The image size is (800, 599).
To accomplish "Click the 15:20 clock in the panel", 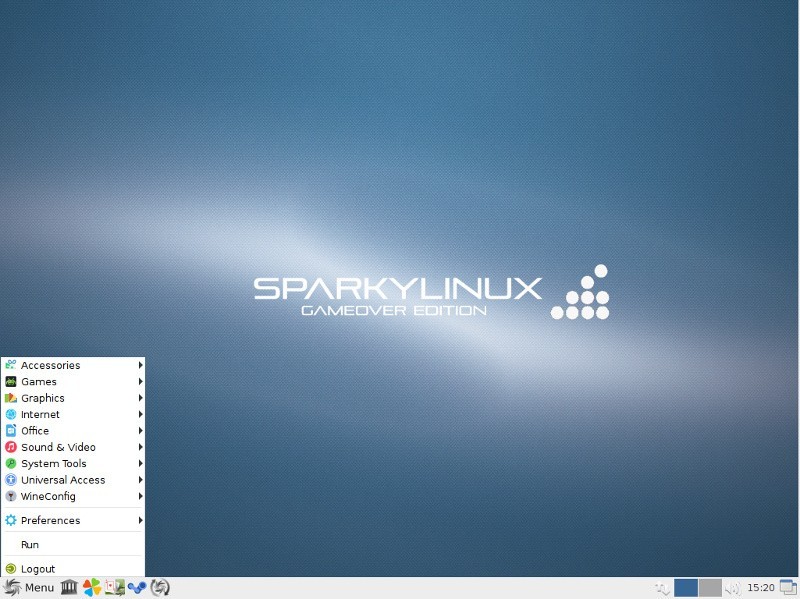I will (x=761, y=588).
